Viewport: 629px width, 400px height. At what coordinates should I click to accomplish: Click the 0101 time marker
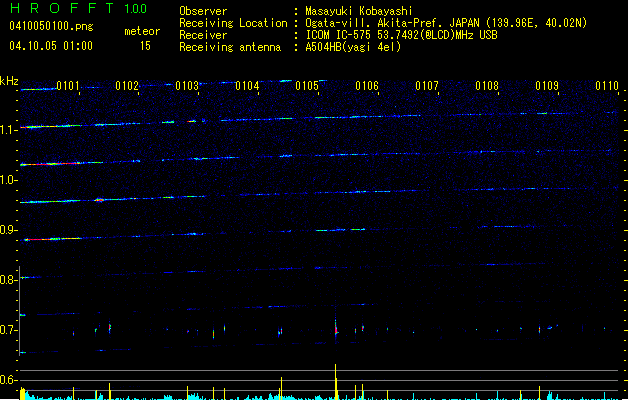click(68, 86)
